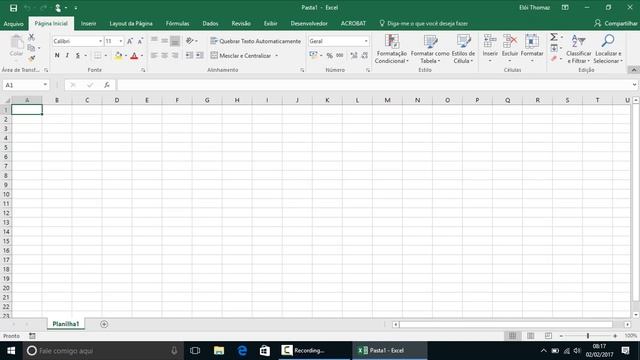The width and height of the screenshot is (640, 360).
Task: Click the text orientation icon
Action: [x=190, y=41]
